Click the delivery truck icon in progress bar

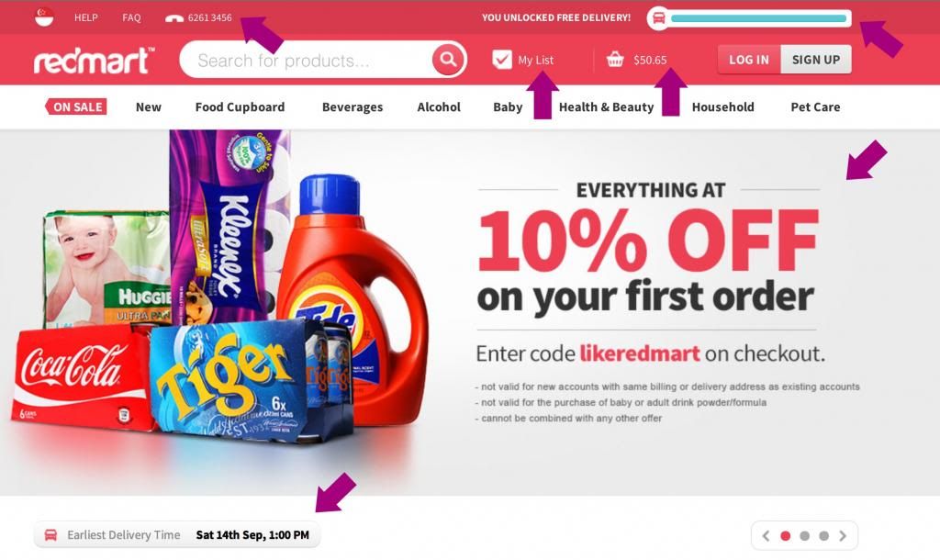[658, 18]
